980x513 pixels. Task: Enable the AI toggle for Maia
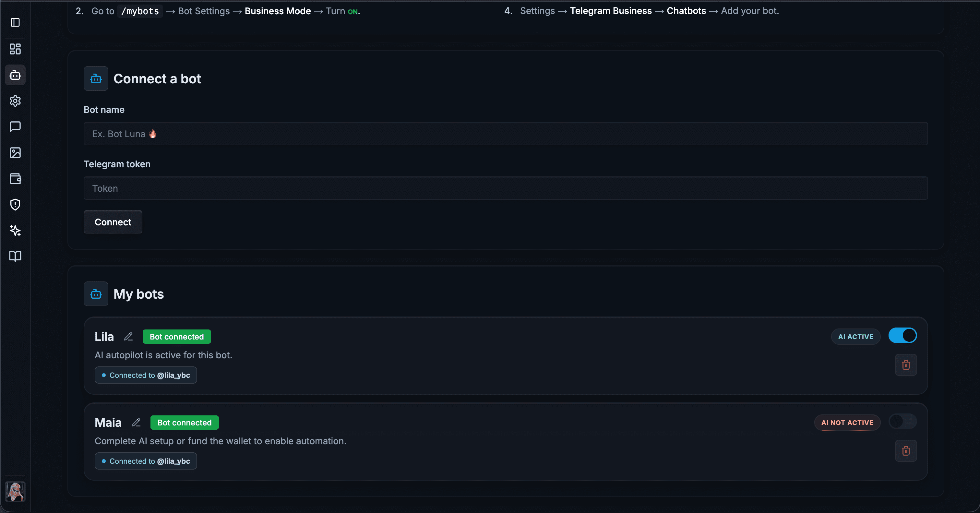click(x=902, y=422)
